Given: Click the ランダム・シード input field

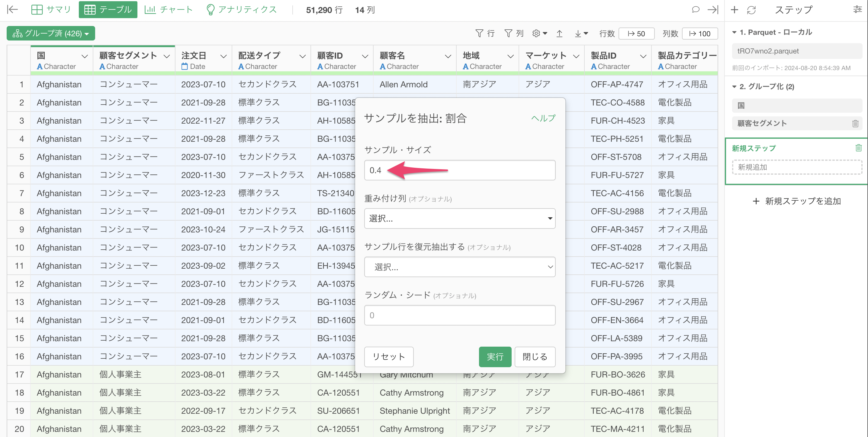Looking at the screenshot, I should point(460,315).
